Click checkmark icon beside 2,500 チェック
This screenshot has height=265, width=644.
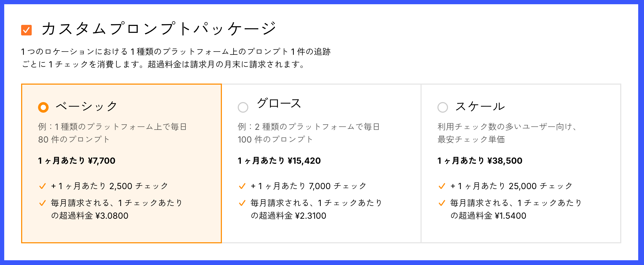point(42,186)
